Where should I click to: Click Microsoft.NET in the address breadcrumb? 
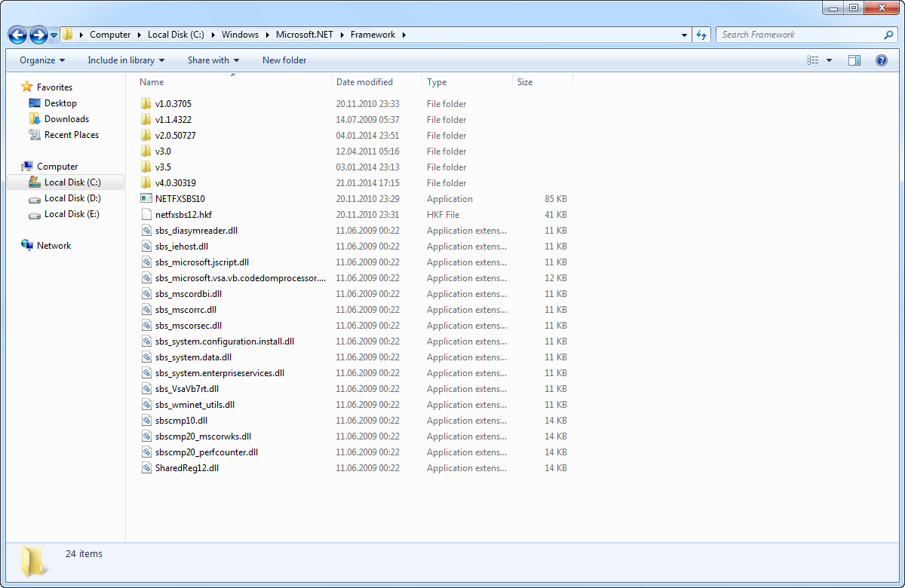point(305,35)
